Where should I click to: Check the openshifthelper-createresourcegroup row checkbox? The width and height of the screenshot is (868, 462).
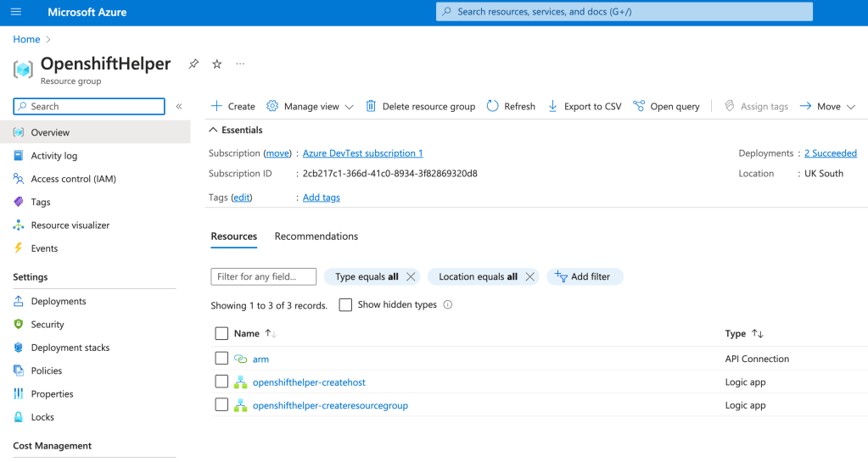point(221,404)
